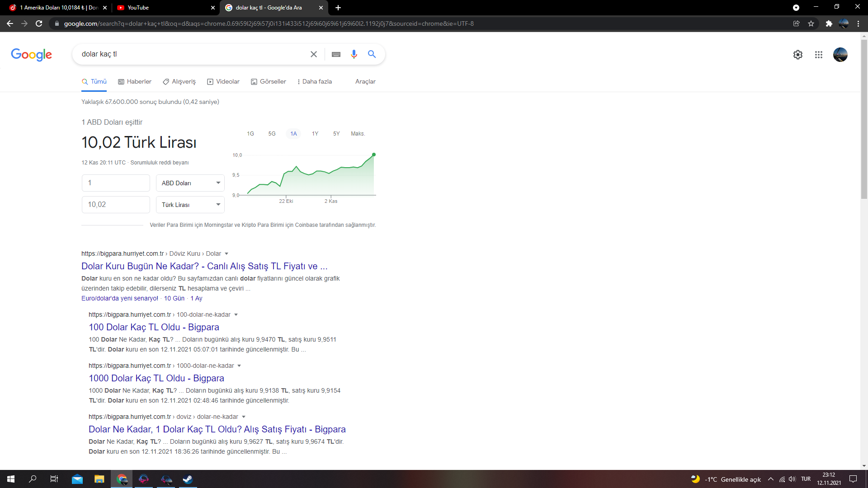Click the on-screen keyboard icon in search box
This screenshot has height=488, width=868.
[x=336, y=54]
